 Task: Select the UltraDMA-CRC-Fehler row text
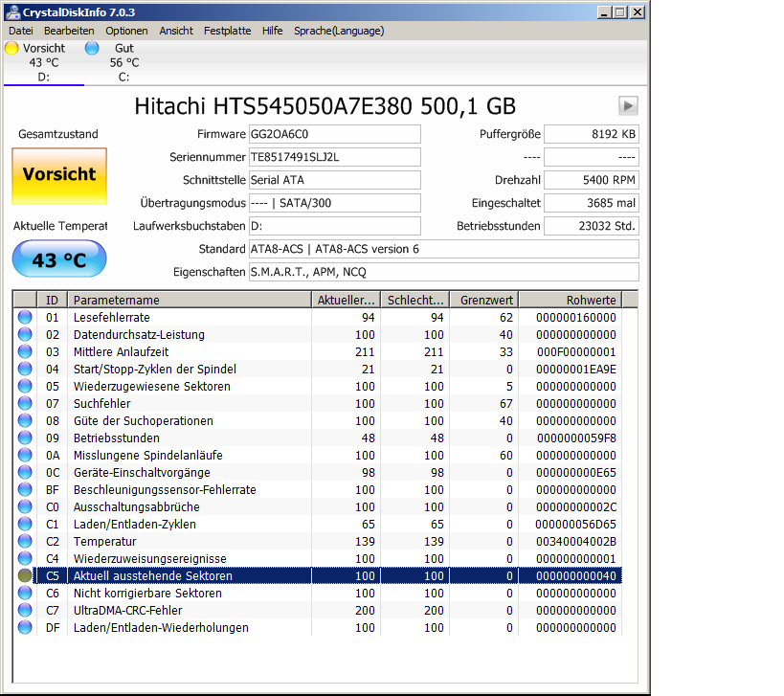click(128, 611)
